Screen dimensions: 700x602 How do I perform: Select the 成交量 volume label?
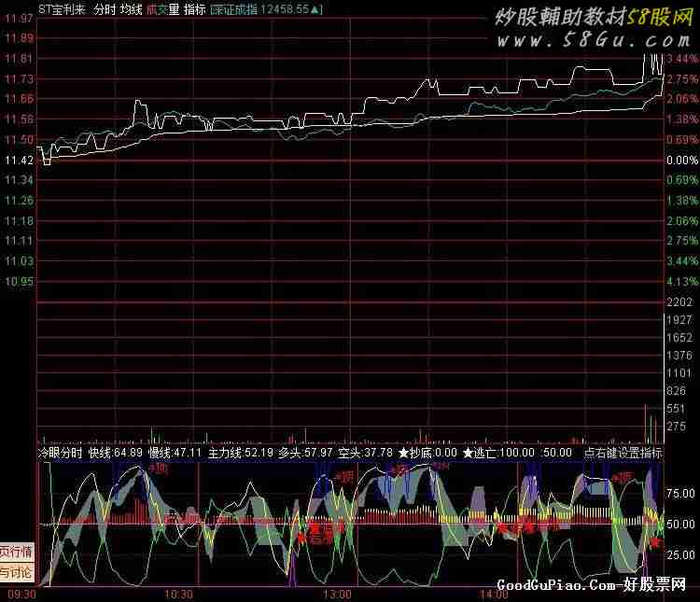[163, 9]
